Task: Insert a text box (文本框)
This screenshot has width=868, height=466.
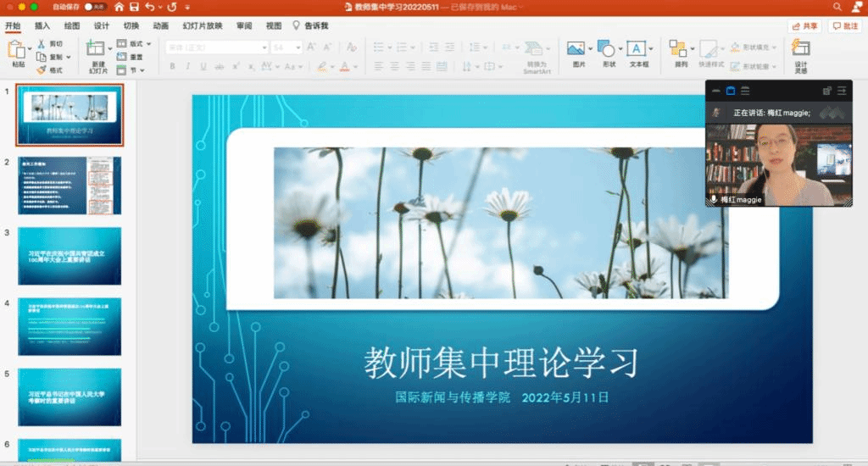Action: (636, 48)
